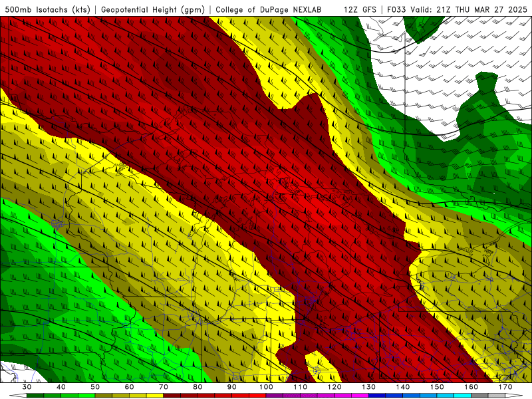
Task: Click the 'Valid: 21Z THU MAR 27 2025' text
Action: 469,9
